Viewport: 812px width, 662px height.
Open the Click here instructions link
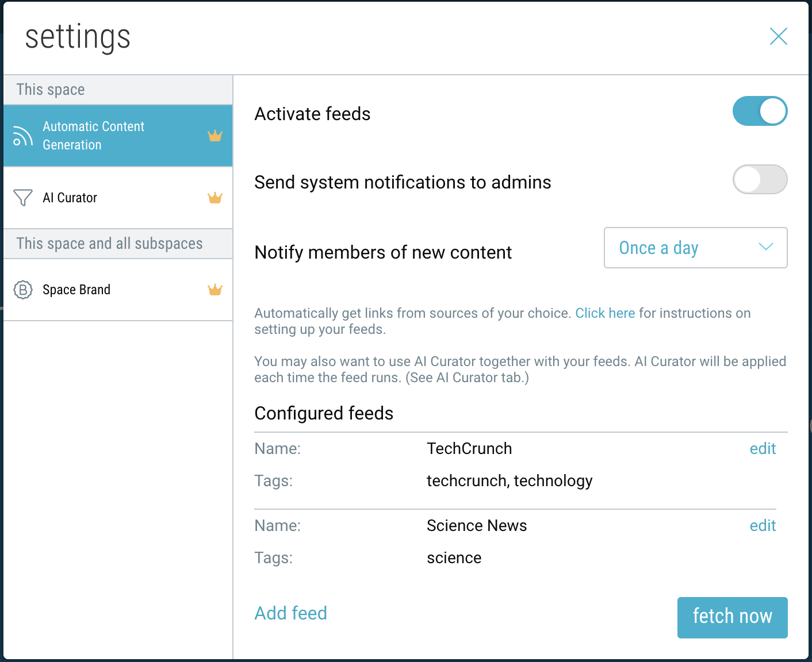(605, 313)
